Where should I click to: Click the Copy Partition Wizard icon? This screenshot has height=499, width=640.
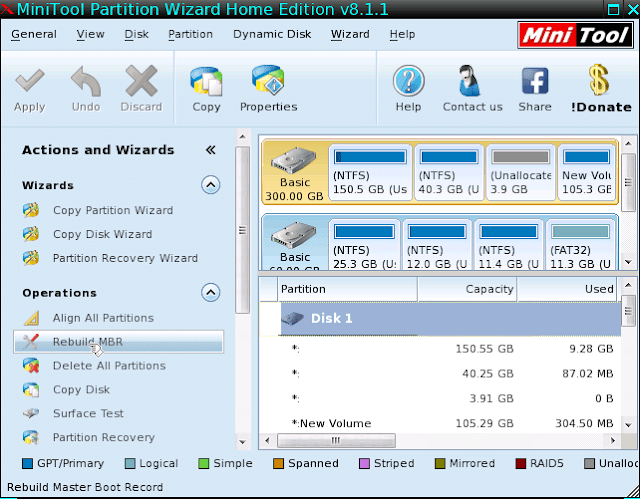pos(31,210)
